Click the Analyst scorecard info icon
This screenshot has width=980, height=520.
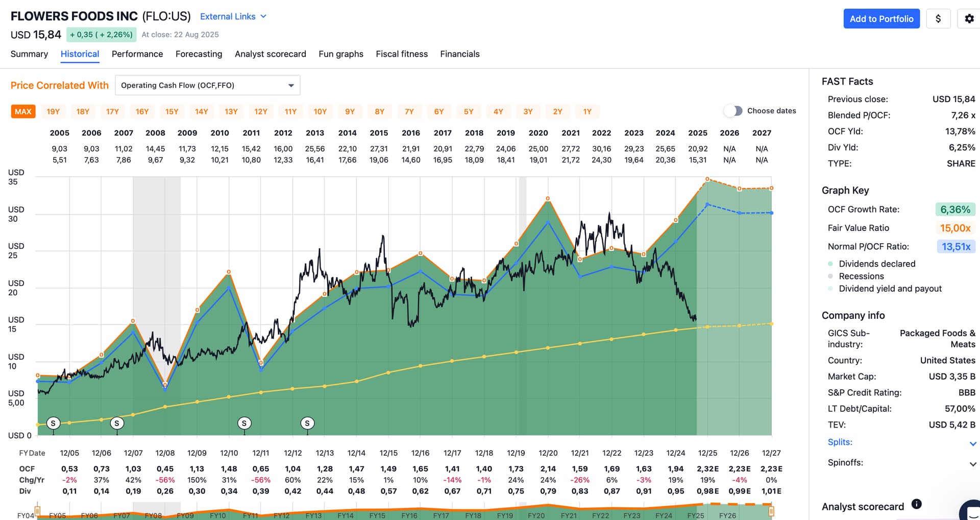tap(916, 504)
